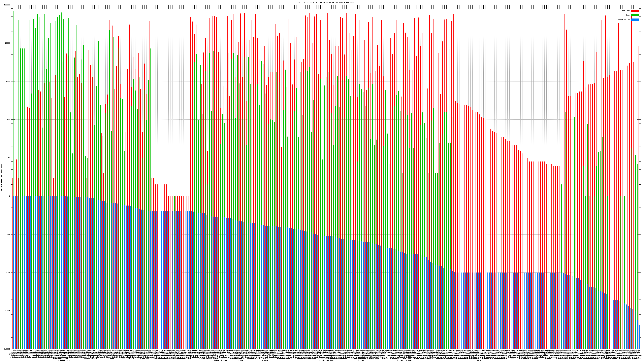Click the 0.1 y-axis tick label
Image resolution: width=644 pixels, height=362 pixels.
9,234
